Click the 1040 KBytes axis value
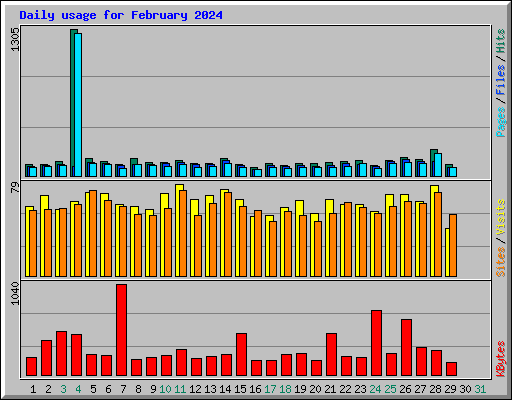 point(15,293)
